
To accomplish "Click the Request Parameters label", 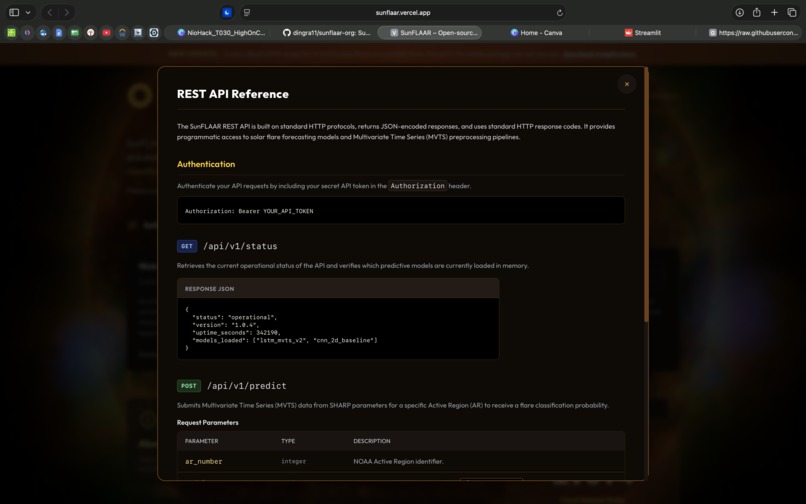I will tap(208, 423).
